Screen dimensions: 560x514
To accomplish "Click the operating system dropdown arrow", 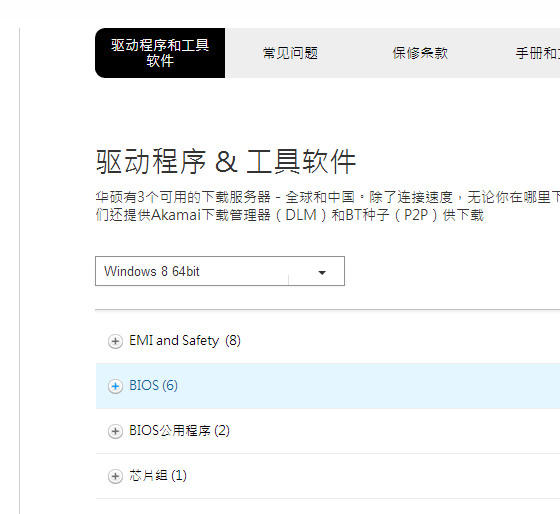I will click(322, 273).
